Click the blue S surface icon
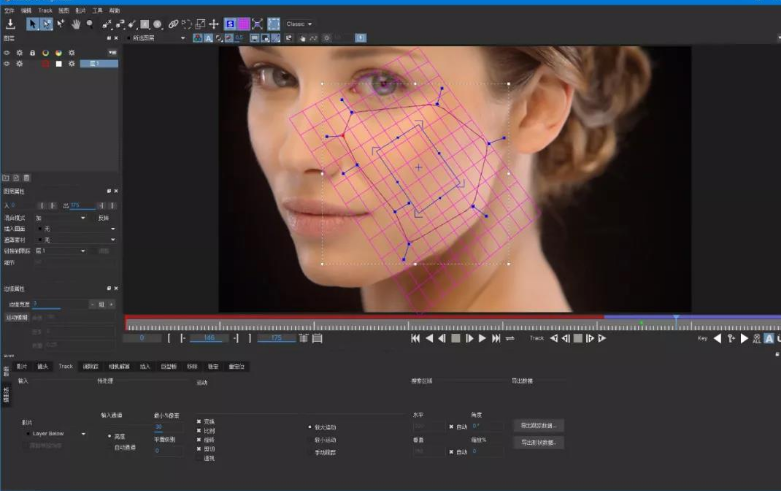781x491 pixels. click(230, 24)
